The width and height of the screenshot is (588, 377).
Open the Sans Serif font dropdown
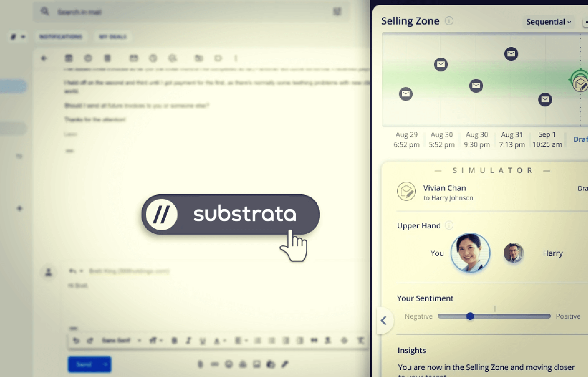point(121,341)
